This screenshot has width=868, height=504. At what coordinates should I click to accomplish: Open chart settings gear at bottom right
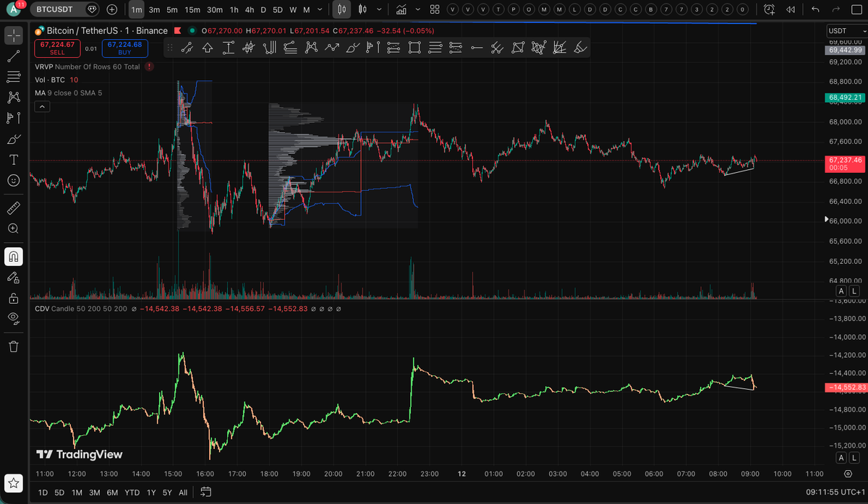(x=847, y=474)
